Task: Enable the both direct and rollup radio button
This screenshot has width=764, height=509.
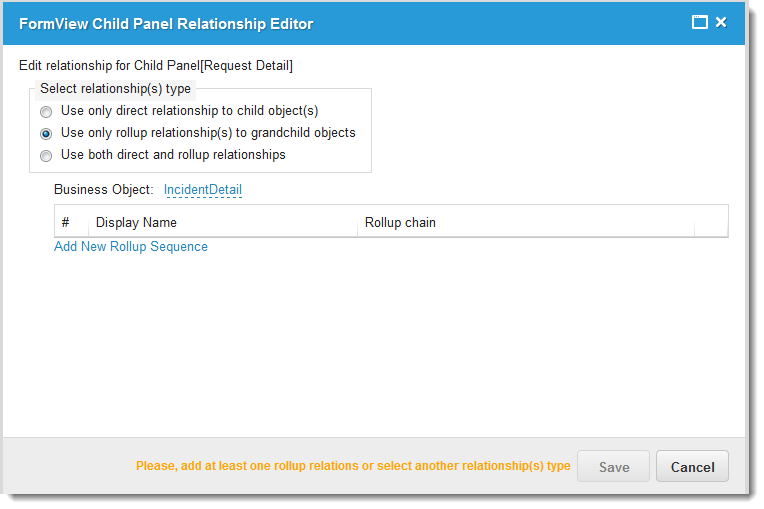Action: coord(46,156)
